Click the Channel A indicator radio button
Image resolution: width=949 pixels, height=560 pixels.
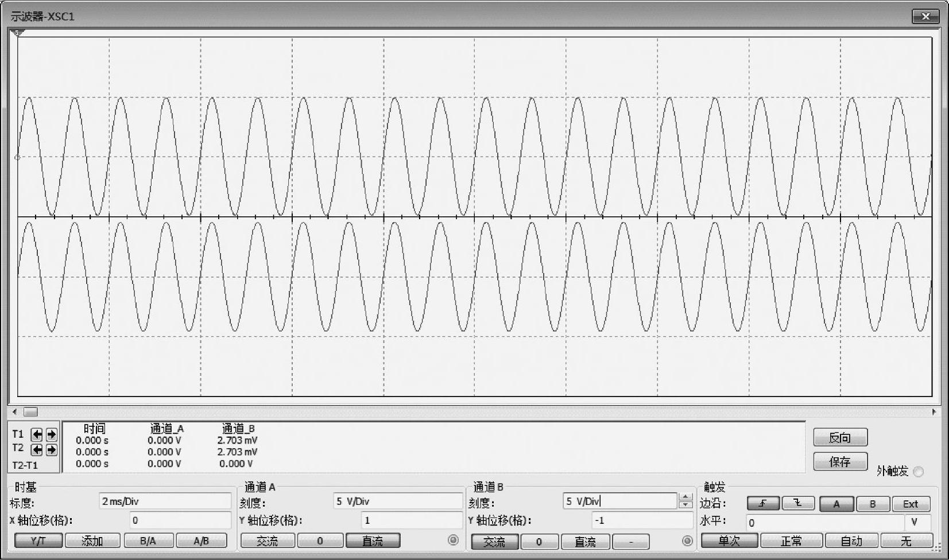pos(453,540)
